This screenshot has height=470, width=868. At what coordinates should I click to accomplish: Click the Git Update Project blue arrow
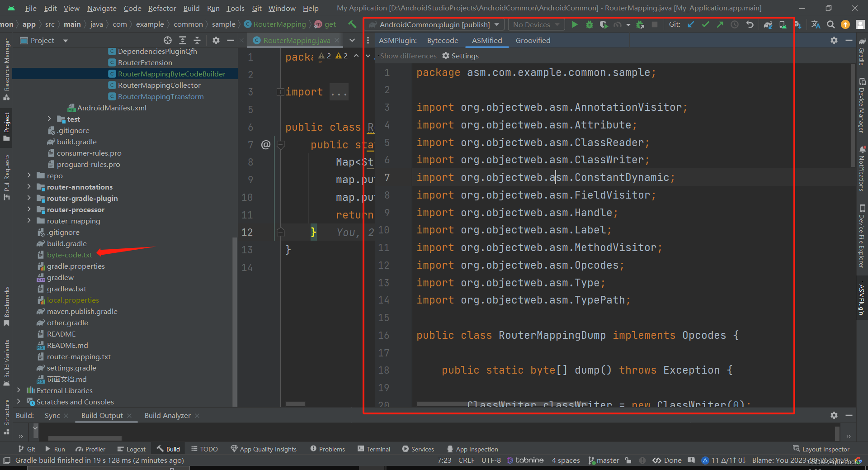point(691,24)
